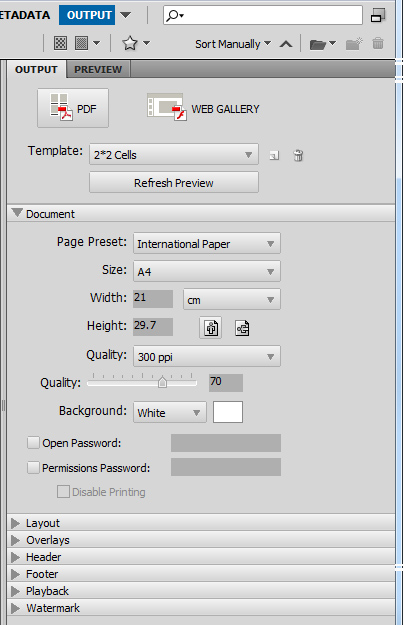Open the Template dropdown showing 2*2 Cells
The width and height of the screenshot is (404, 625).
click(x=174, y=154)
